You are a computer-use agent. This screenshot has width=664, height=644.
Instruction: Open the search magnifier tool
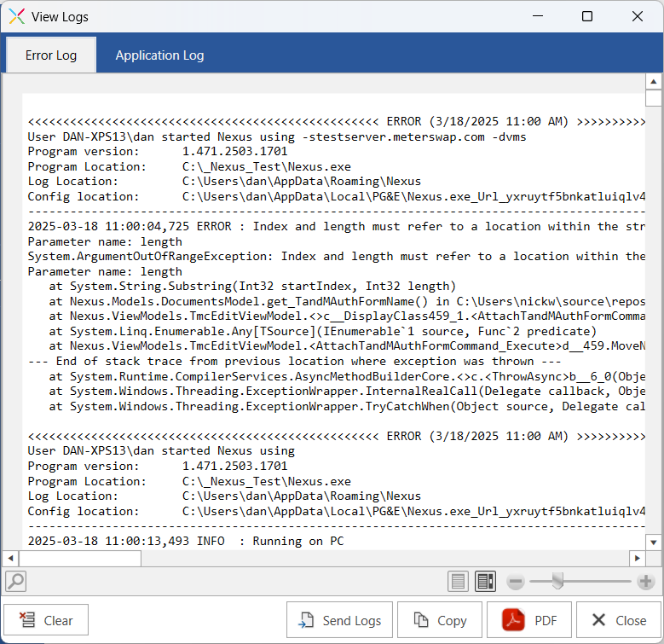click(15, 581)
